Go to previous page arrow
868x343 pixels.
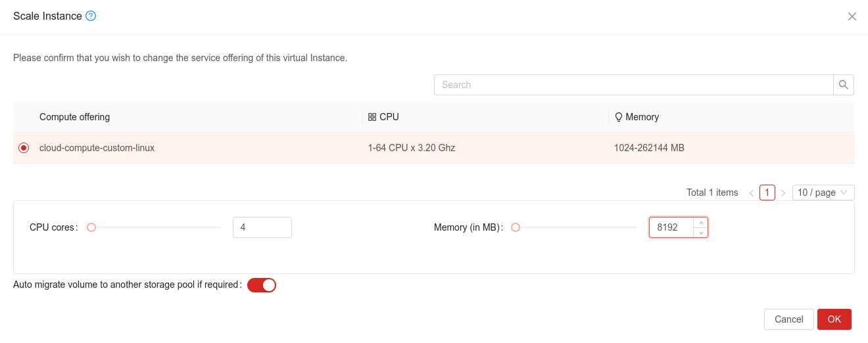click(751, 193)
